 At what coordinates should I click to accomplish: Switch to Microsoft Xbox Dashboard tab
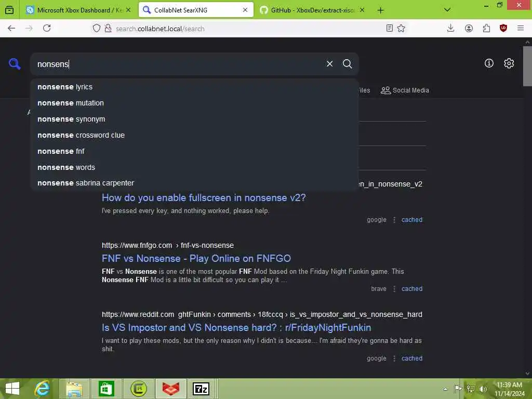[79, 10]
